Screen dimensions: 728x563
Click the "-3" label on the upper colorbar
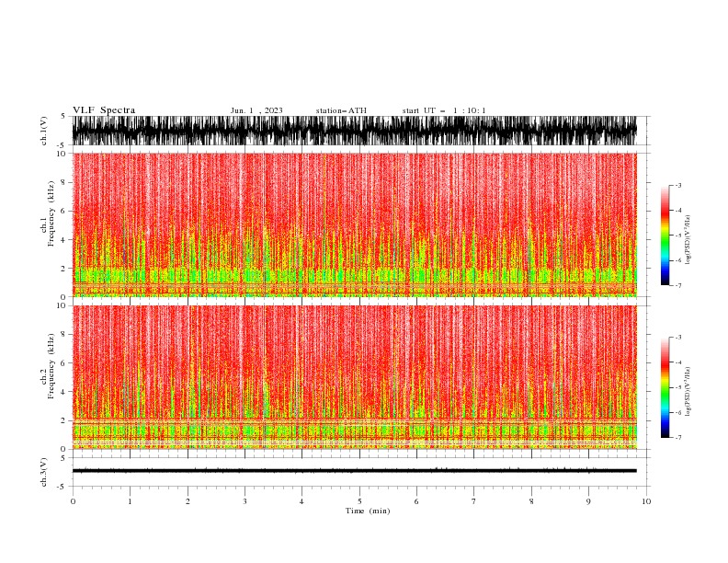coord(678,185)
